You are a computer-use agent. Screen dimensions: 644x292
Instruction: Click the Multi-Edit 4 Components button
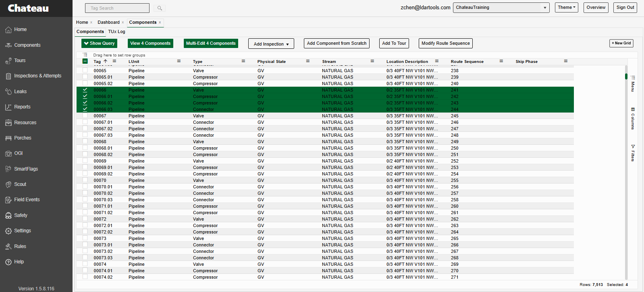(211, 44)
